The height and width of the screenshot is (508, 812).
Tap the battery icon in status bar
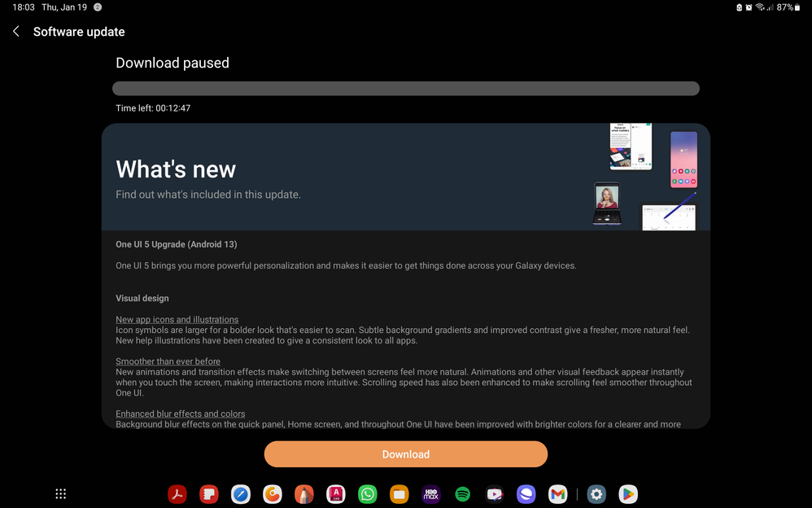tap(797, 7)
